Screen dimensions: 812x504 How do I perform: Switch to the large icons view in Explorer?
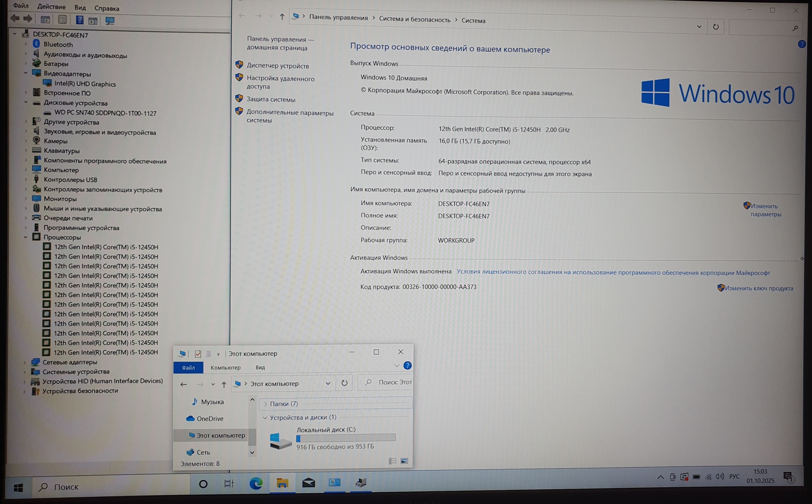(x=404, y=461)
